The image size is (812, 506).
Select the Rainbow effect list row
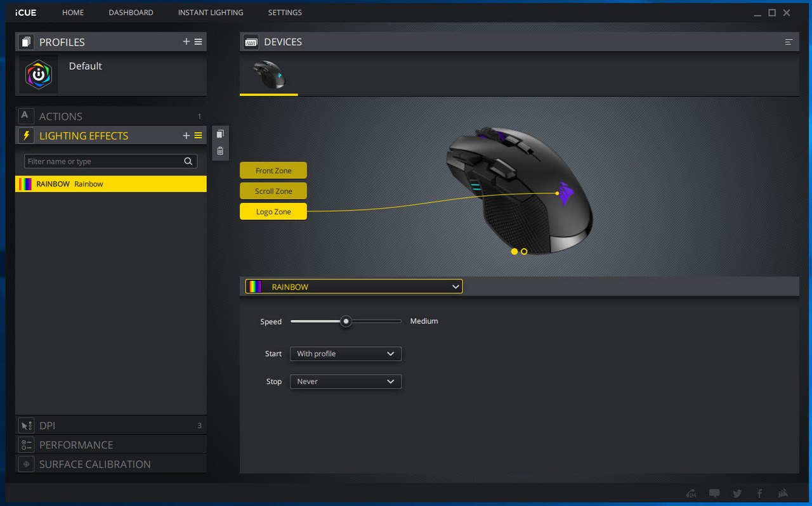(111, 184)
